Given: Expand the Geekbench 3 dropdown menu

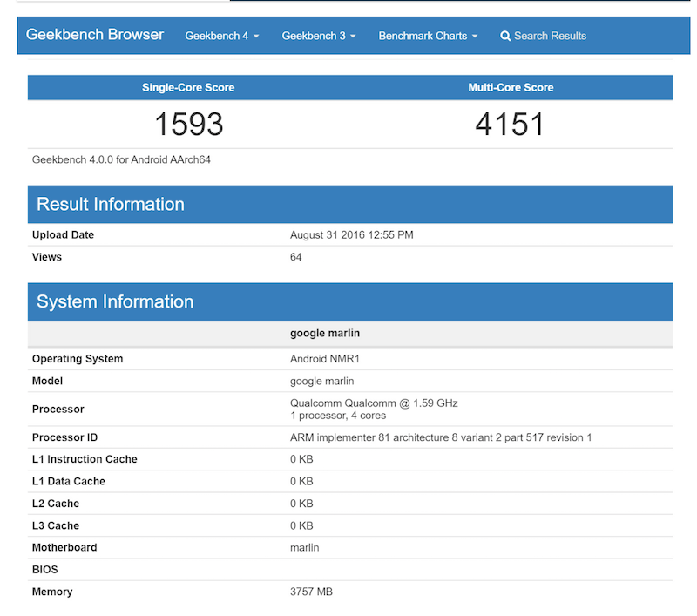Looking at the screenshot, I should coord(318,36).
